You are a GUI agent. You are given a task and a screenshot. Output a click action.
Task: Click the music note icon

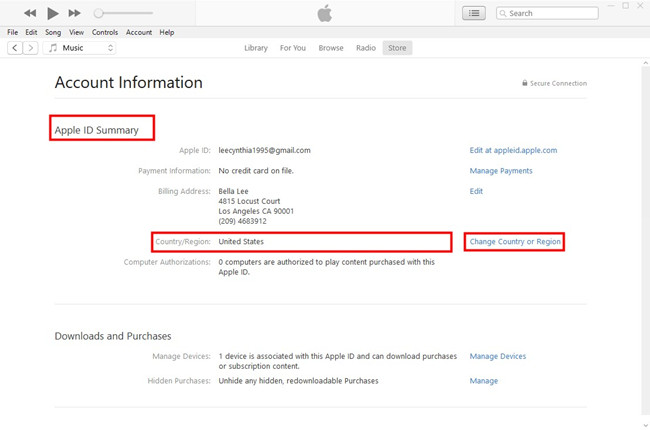click(x=53, y=48)
